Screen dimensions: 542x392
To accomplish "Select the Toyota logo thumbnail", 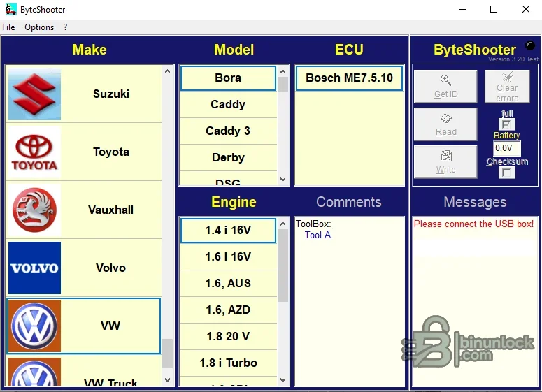I will coord(34,152).
